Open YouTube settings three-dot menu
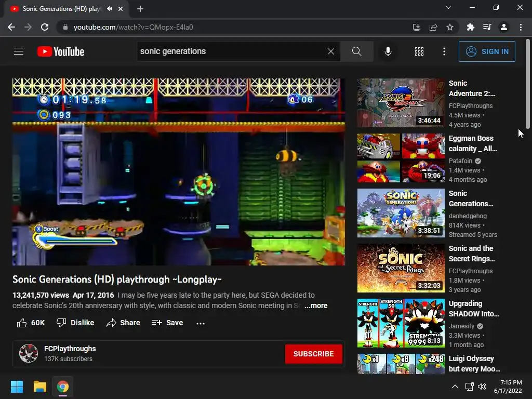This screenshot has width=532, height=399. [x=444, y=51]
